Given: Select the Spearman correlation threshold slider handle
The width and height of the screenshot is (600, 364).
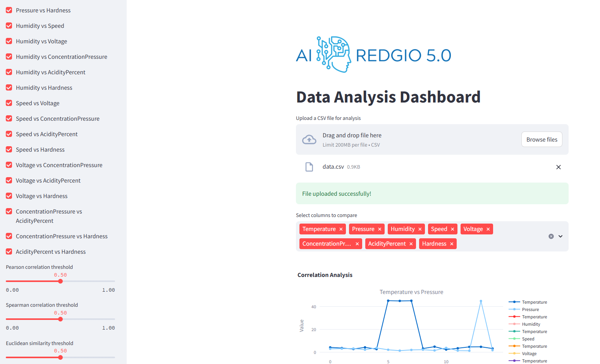Looking at the screenshot, I should click(x=60, y=319).
